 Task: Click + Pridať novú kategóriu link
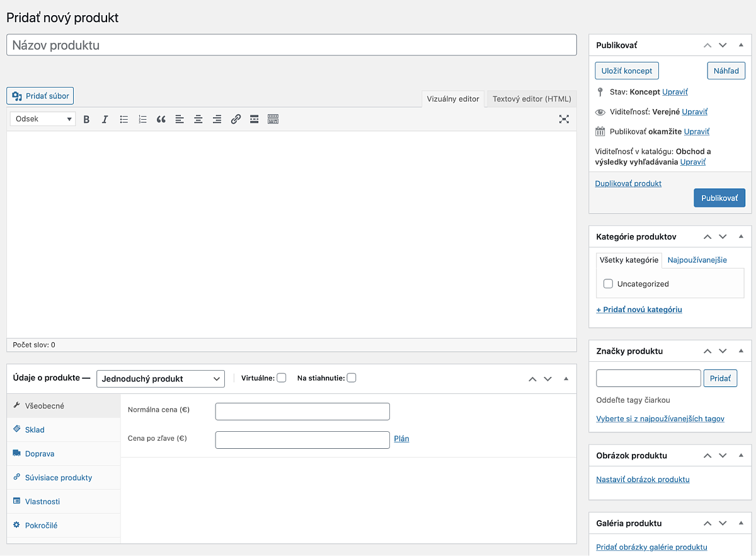tap(639, 310)
